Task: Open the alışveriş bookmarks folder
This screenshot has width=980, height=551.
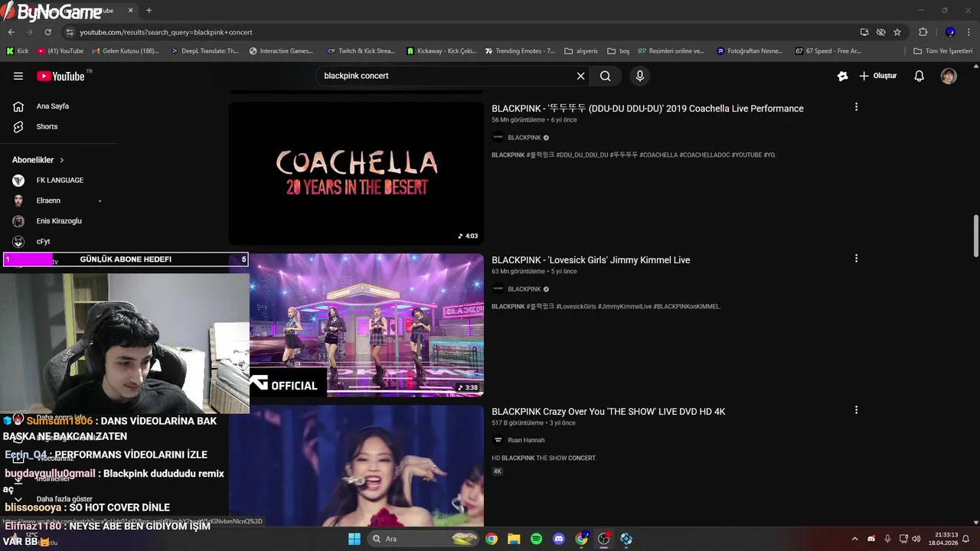Action: click(581, 51)
